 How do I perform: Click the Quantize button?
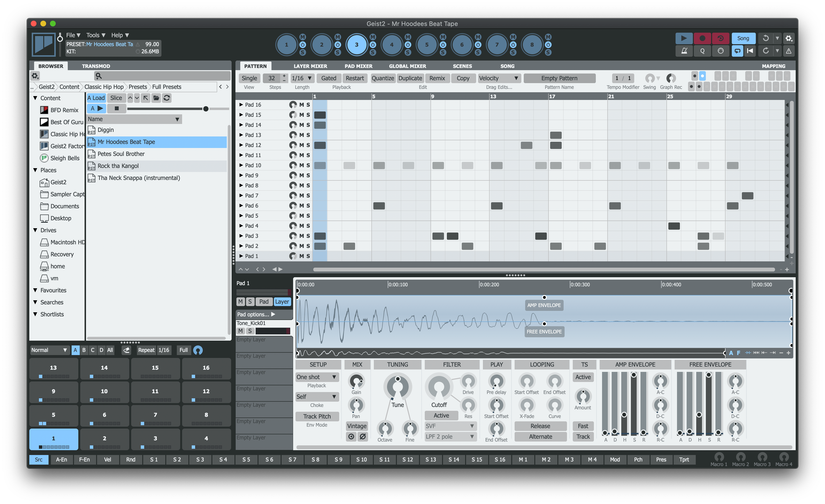(383, 78)
